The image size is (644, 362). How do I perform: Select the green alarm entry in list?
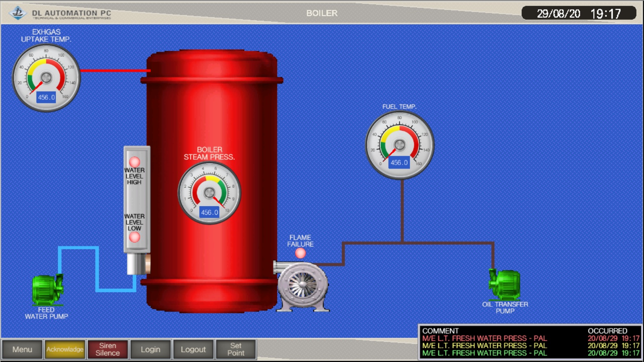click(485, 353)
